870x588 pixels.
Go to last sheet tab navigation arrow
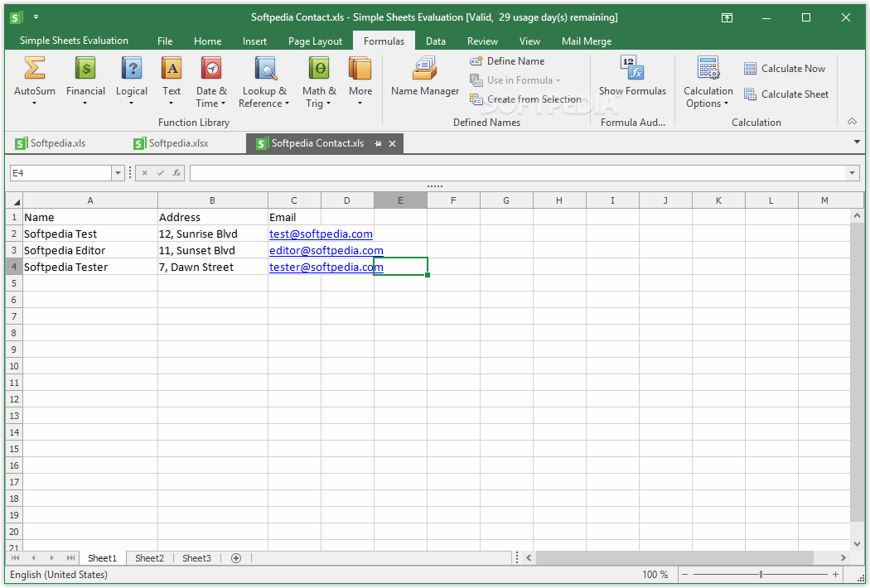[70, 558]
